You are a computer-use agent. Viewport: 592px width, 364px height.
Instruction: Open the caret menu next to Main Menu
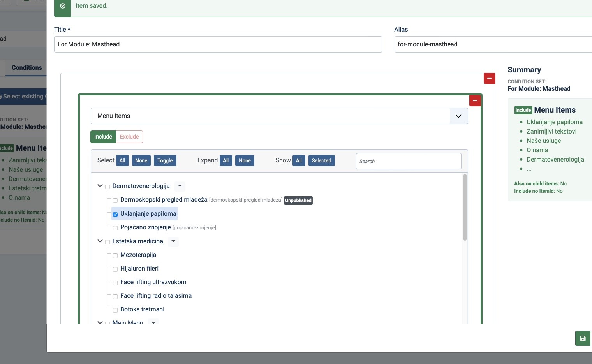coord(153,322)
